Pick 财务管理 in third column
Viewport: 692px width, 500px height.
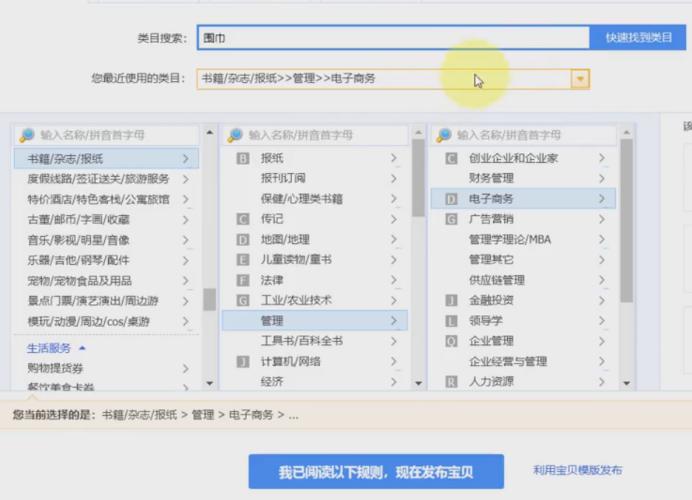point(523,178)
